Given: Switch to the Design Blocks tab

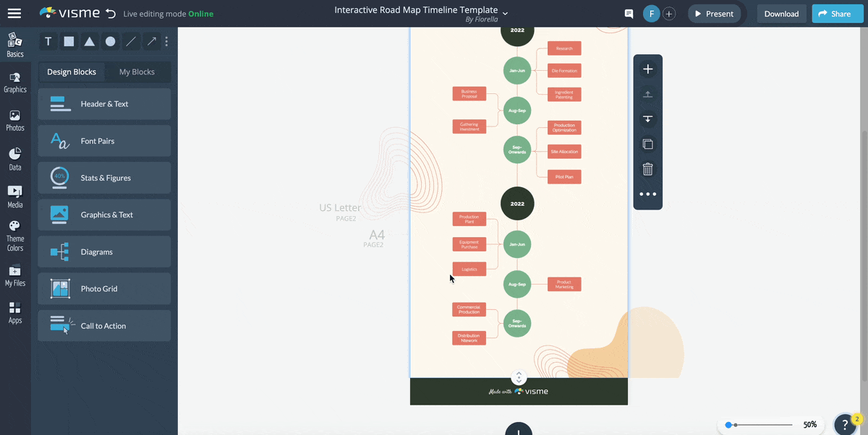Looking at the screenshot, I should pos(72,72).
